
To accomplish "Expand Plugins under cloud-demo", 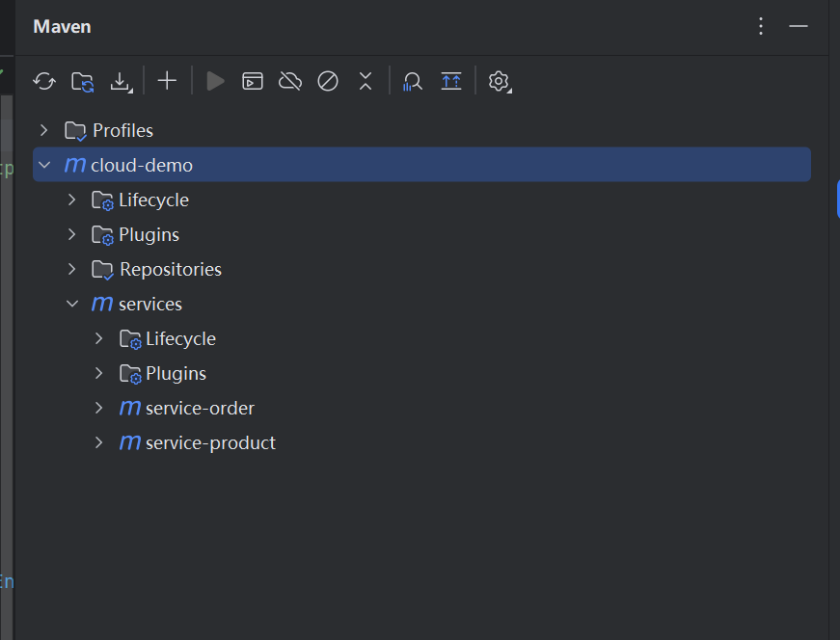I will click(71, 234).
